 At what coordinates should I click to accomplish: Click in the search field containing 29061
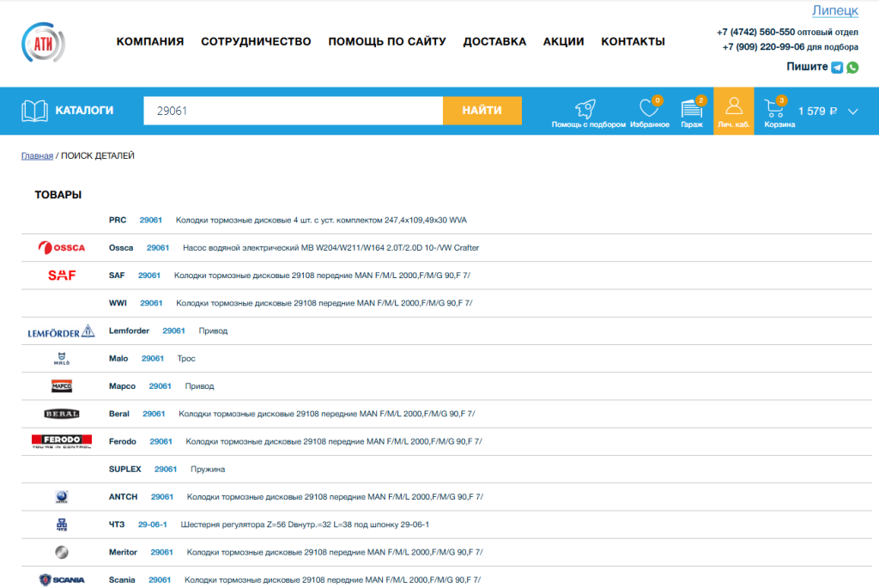[292, 111]
